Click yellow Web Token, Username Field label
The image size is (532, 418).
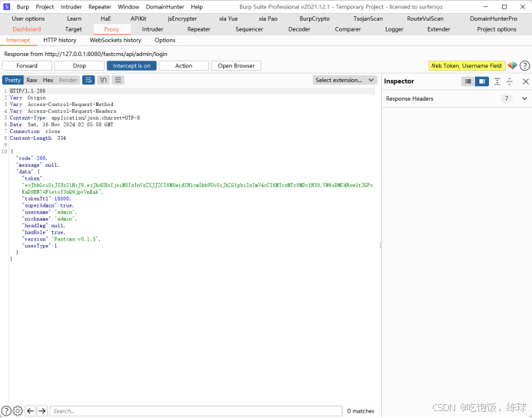point(467,66)
